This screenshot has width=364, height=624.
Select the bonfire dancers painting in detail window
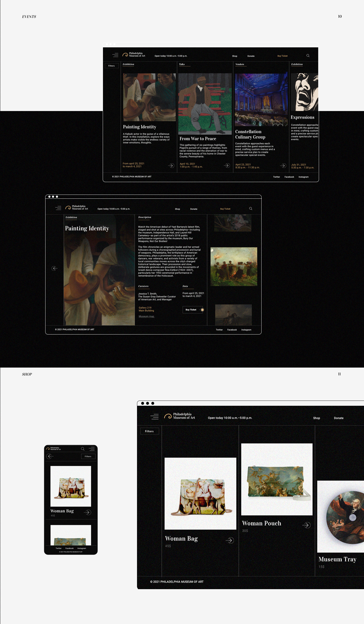point(234,267)
